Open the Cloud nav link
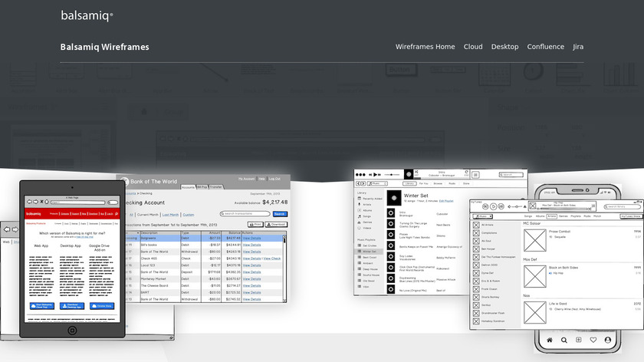The image size is (644, 362). 473,47
